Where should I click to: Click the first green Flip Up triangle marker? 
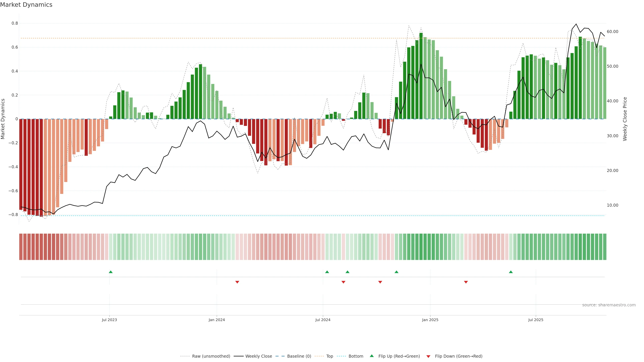(x=111, y=272)
